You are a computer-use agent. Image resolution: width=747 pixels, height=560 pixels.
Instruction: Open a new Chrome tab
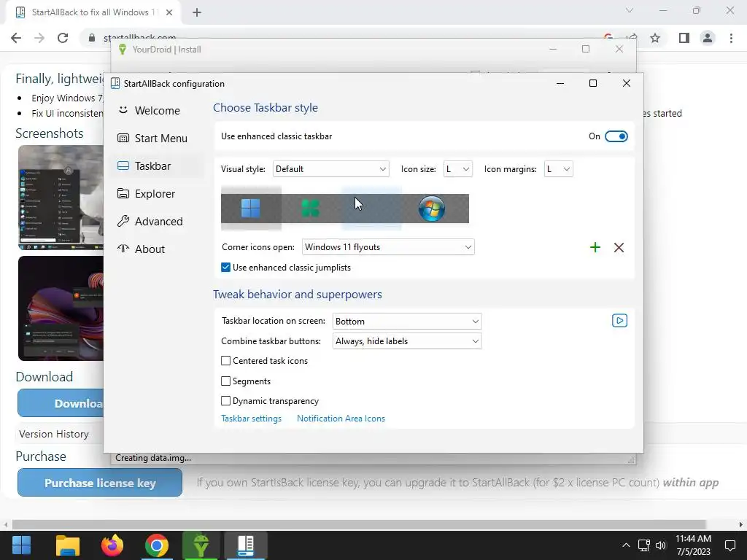[x=197, y=12]
